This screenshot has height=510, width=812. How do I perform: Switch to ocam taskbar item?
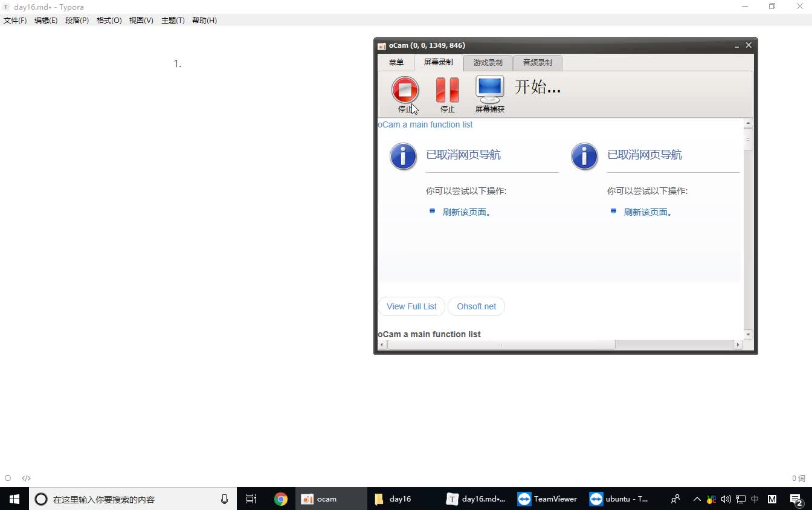(x=331, y=499)
